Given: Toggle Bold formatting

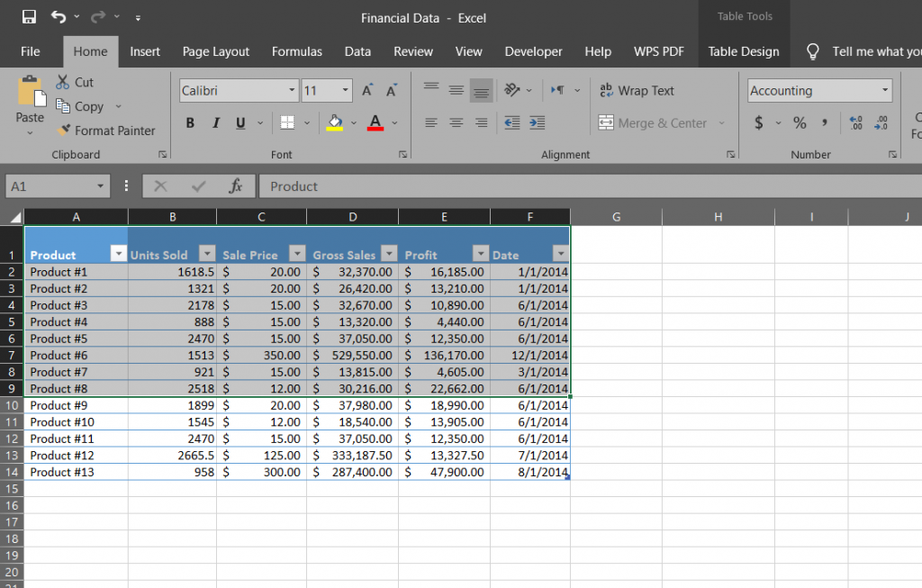Looking at the screenshot, I should 190,123.
